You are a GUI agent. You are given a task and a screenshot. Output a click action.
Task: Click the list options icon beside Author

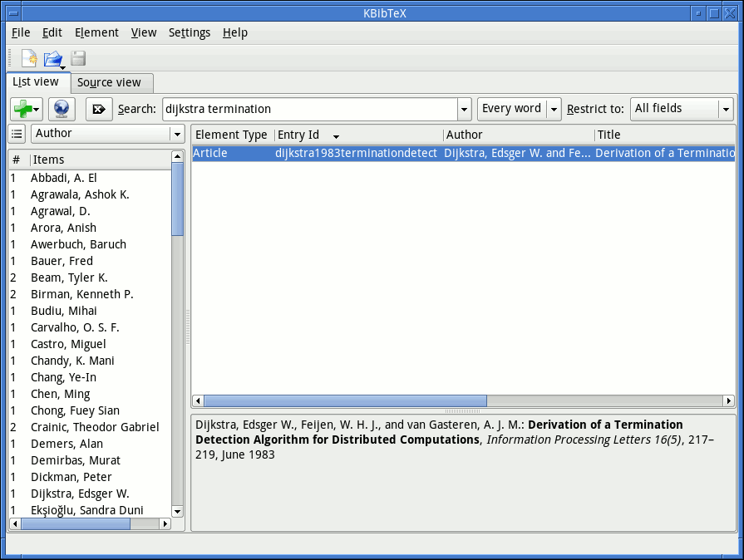pyautogui.click(x=17, y=135)
